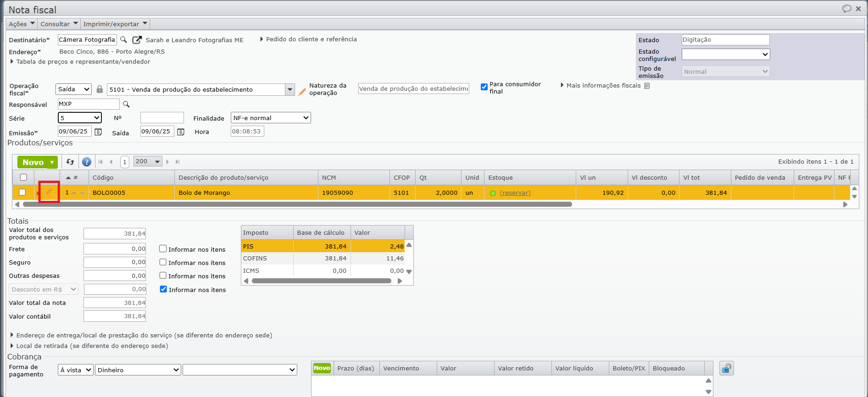Open the 5101 fiscal operation combo arrow

[x=289, y=89]
